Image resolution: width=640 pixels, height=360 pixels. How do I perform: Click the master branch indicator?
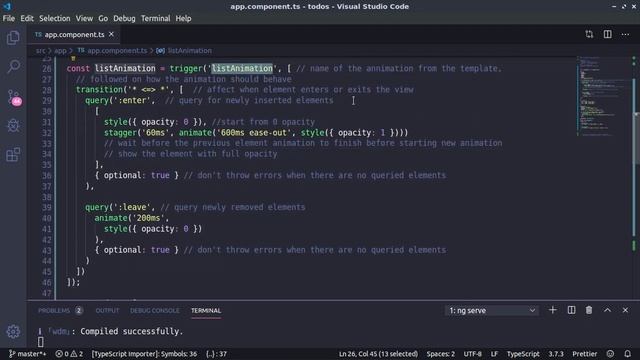click(x=28, y=354)
